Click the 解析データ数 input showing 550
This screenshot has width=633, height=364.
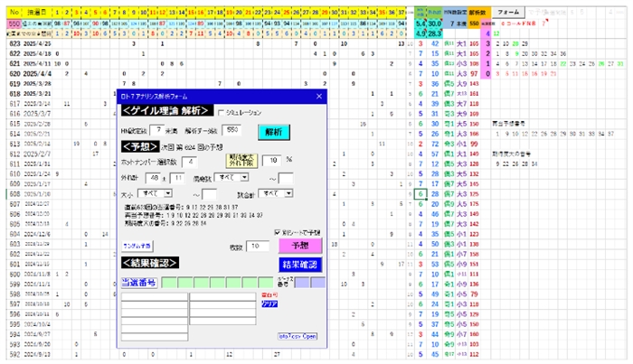click(x=231, y=130)
